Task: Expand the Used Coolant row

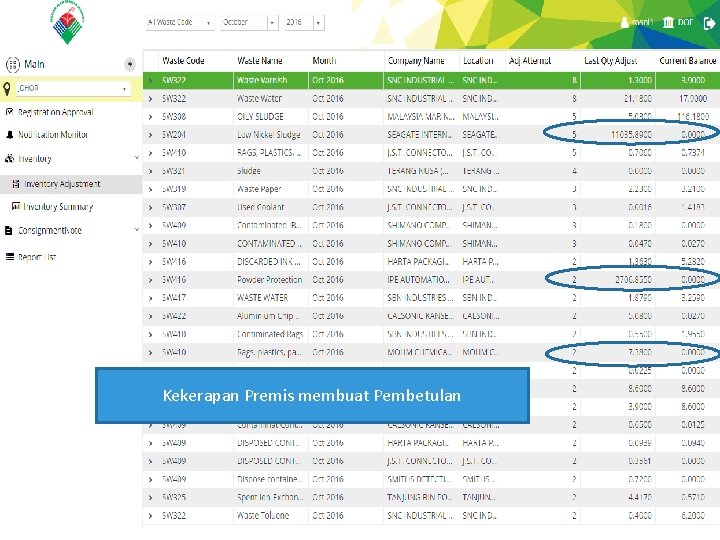Action: [150, 208]
